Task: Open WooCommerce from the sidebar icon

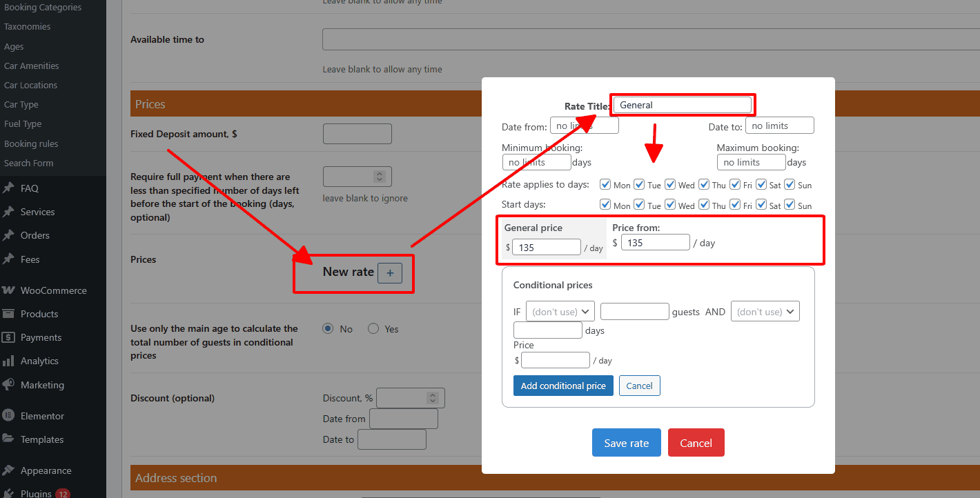Action: [x=9, y=290]
